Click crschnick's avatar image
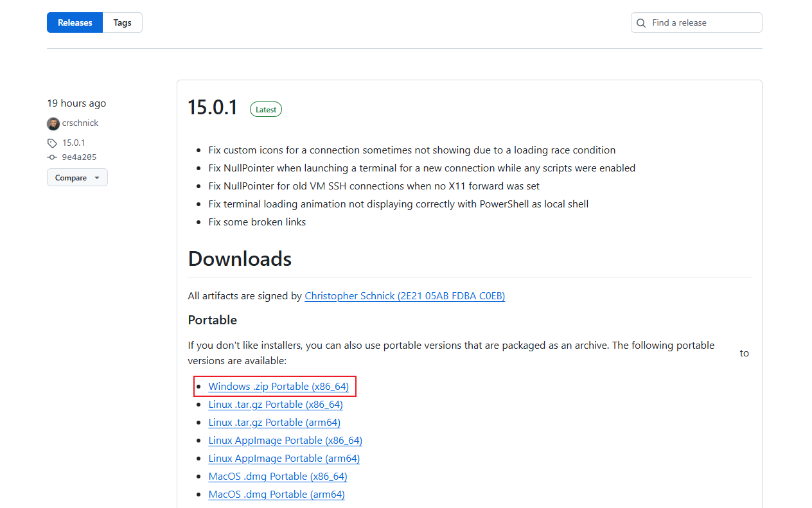The image size is (812, 508). click(53, 123)
